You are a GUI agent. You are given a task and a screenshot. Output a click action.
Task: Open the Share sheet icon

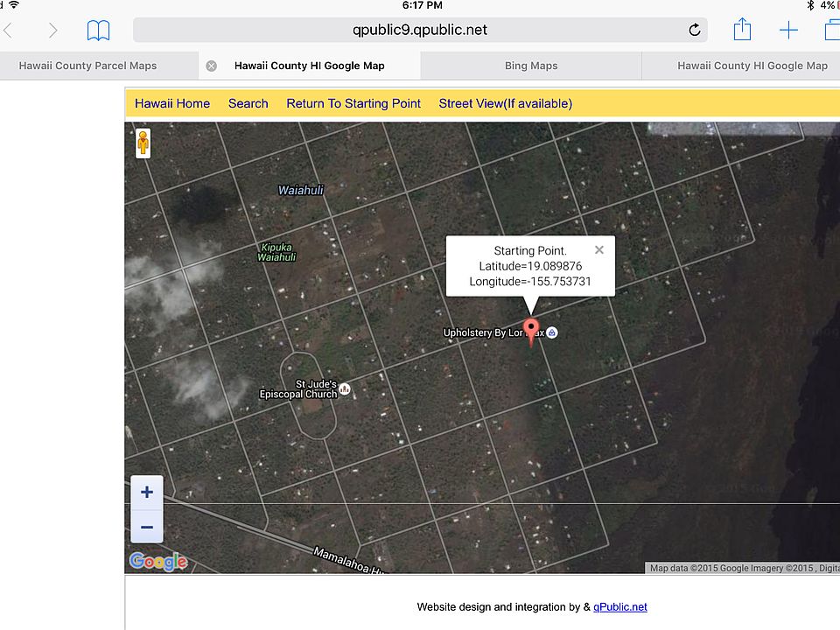[x=742, y=30]
